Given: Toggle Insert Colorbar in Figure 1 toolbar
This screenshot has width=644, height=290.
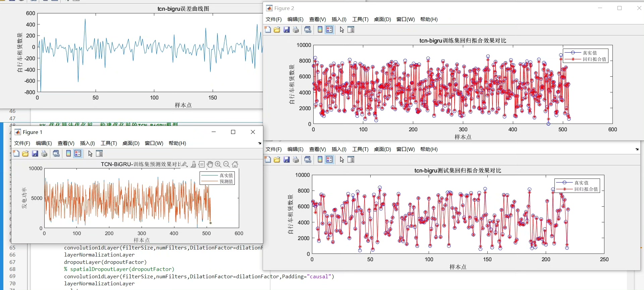Looking at the screenshot, I should 68,153.
